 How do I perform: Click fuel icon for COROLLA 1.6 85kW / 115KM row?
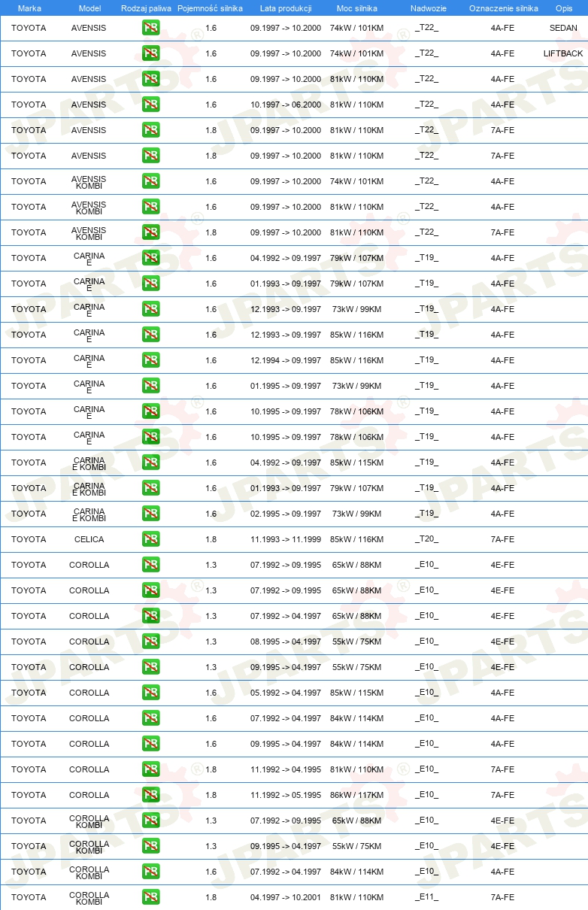tap(150, 693)
